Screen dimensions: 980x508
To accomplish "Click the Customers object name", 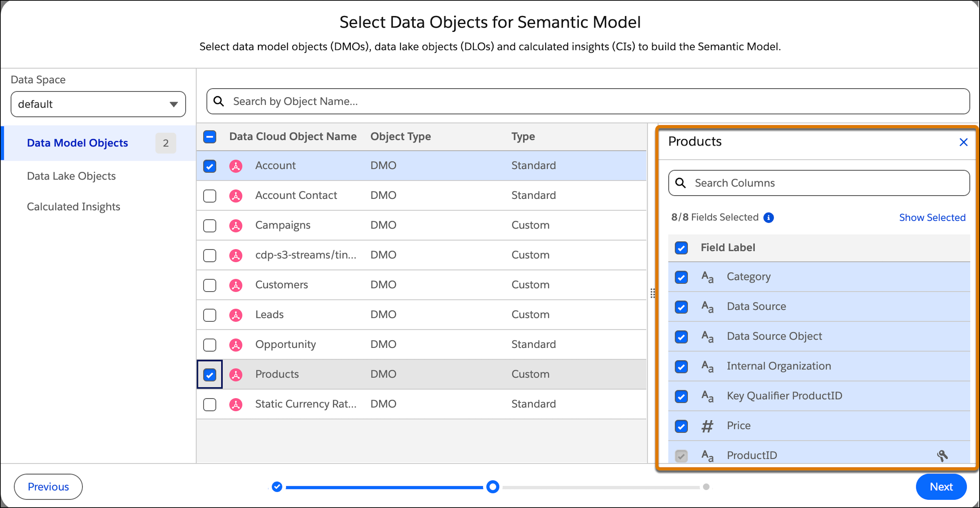I will 281,285.
